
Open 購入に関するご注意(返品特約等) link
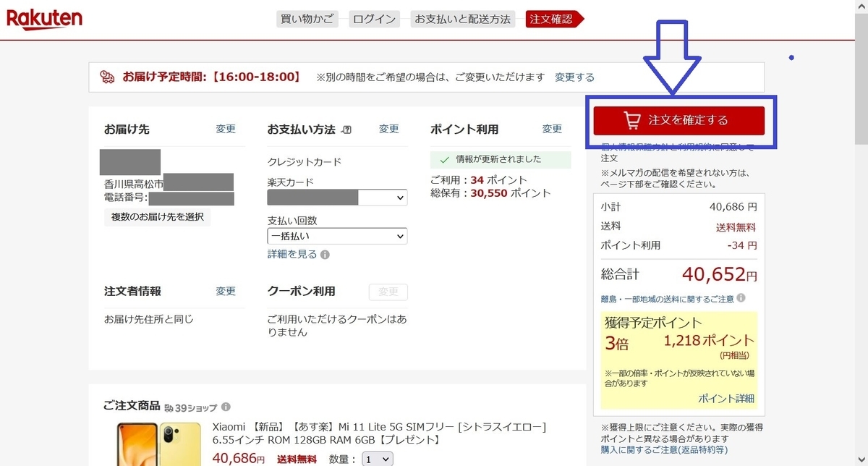pyautogui.click(x=664, y=449)
